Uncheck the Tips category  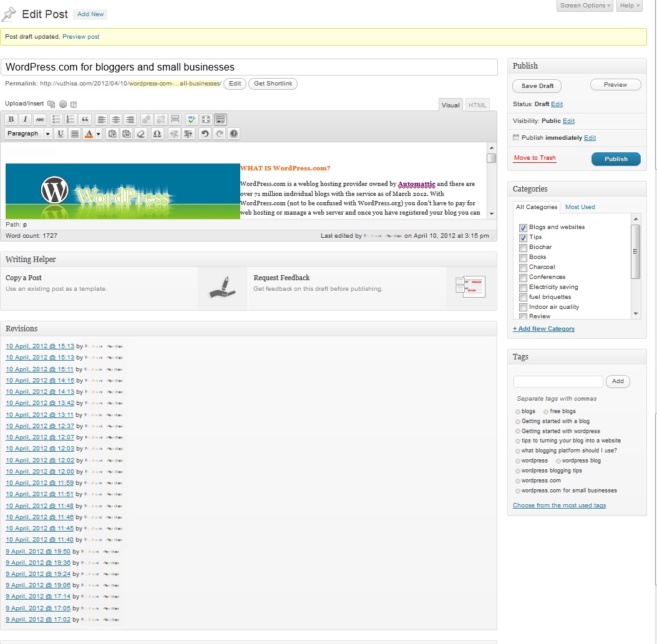(x=523, y=238)
